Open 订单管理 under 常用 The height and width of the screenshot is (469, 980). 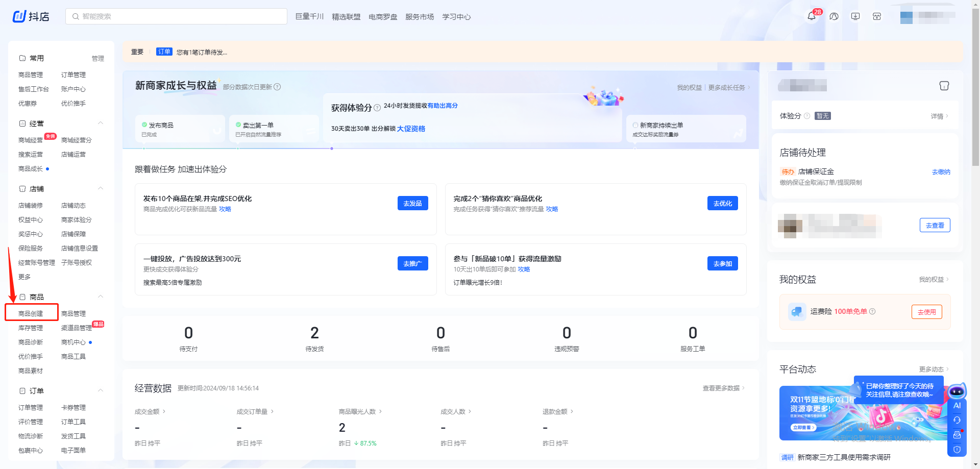(73, 75)
